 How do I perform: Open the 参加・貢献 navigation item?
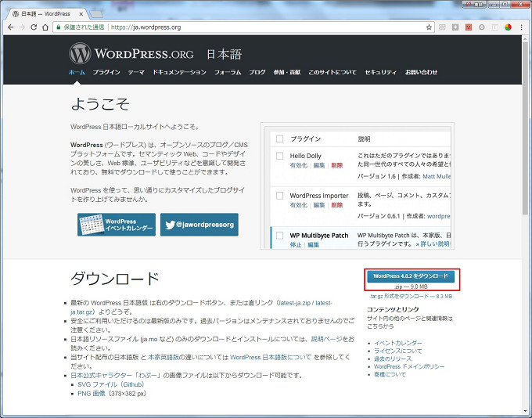[287, 72]
